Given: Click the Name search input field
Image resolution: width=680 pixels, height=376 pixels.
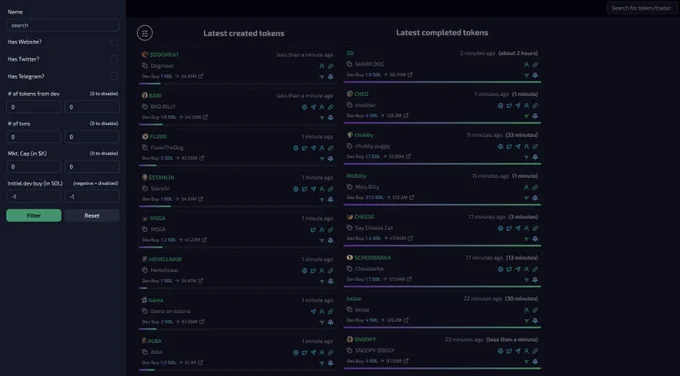Looking at the screenshot, I should pos(63,25).
